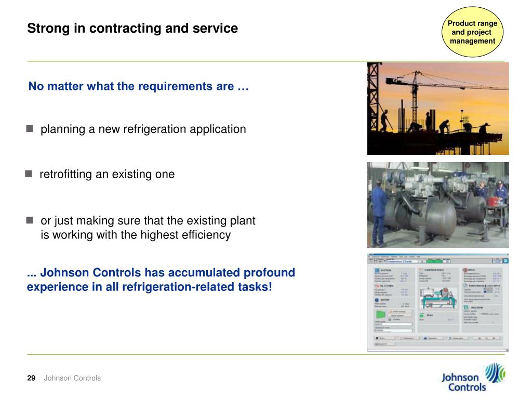Click the 'Johnson Controls' footer text

72,378
